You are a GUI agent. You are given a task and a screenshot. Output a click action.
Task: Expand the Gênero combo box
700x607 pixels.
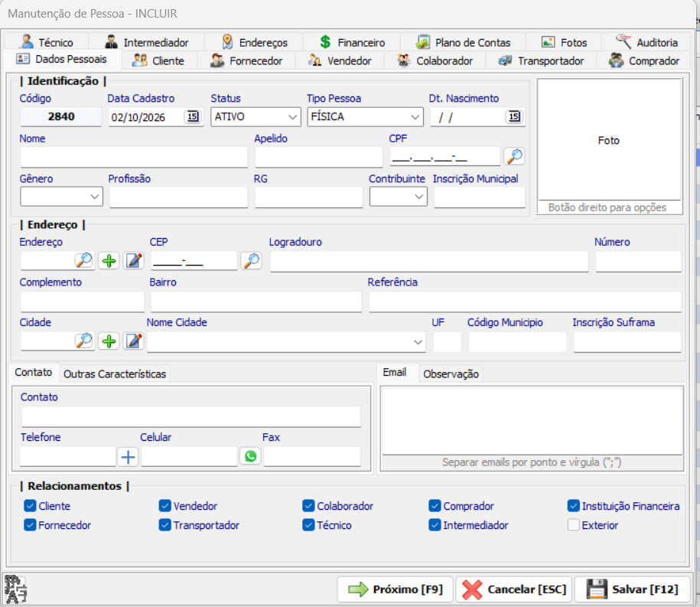[61, 197]
